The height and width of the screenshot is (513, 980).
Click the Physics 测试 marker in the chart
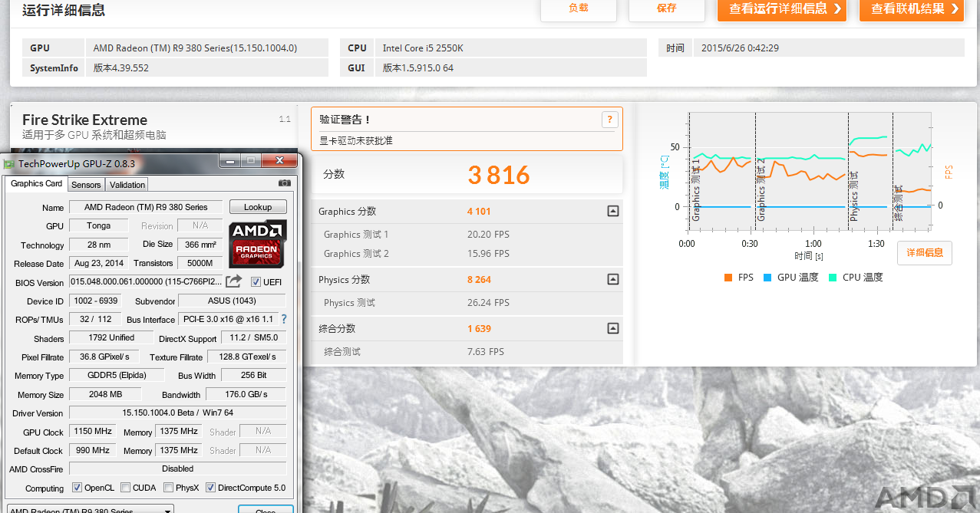click(x=854, y=197)
